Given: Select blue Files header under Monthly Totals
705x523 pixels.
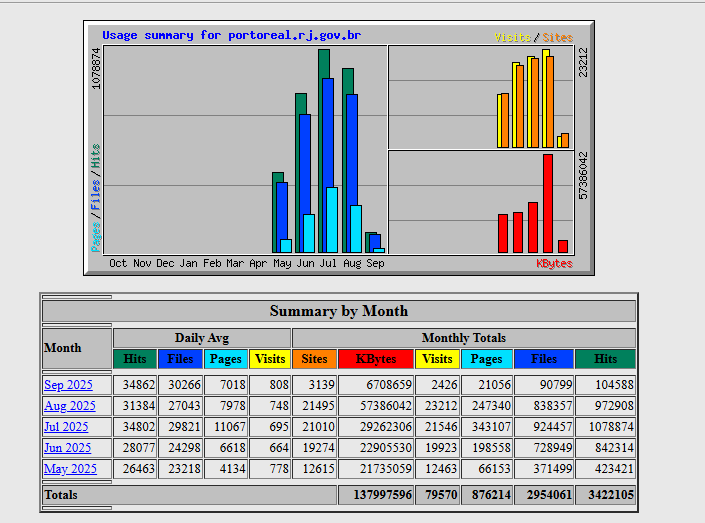Looking at the screenshot, I should click(x=544, y=359).
